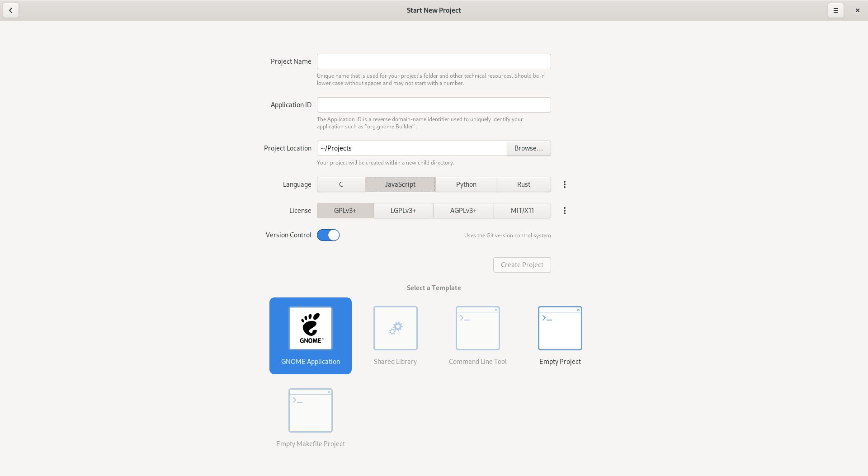Image resolution: width=868 pixels, height=476 pixels.
Task: Open the hamburger menu
Action: pos(836,10)
